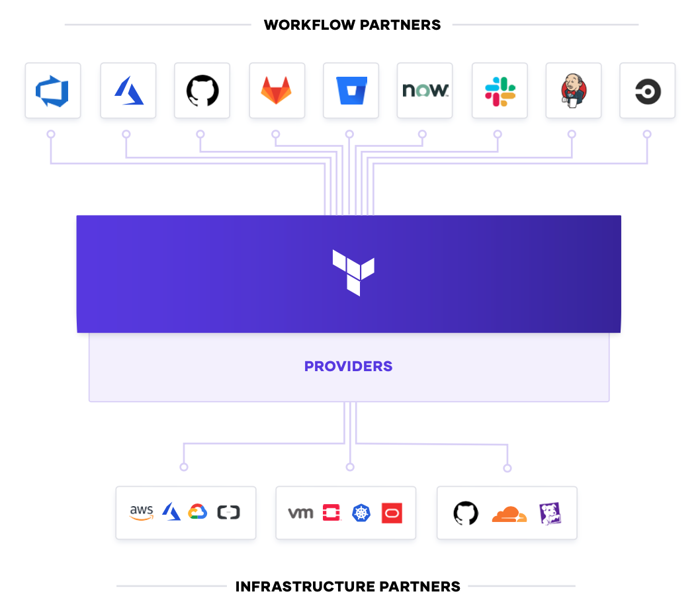
Task: Select the VMware 'vm' logo
Action: click(x=300, y=513)
